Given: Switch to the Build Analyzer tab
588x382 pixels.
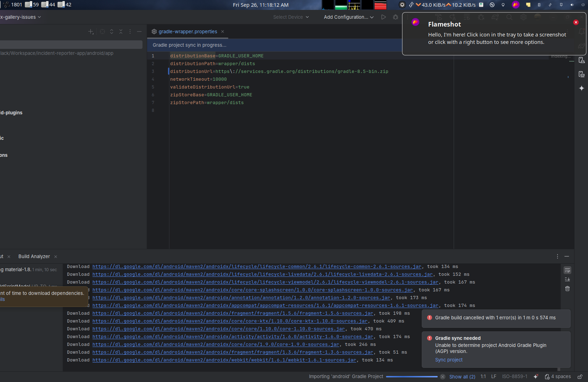Looking at the screenshot, I should click(x=34, y=256).
